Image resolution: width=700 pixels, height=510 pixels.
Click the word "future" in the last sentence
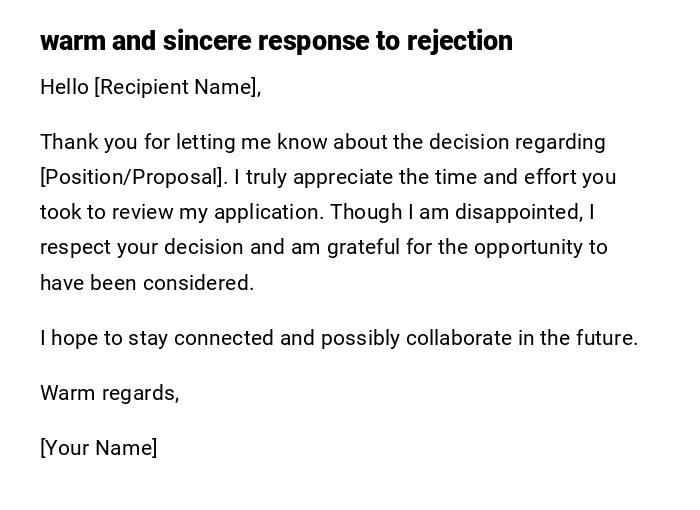click(x=603, y=338)
